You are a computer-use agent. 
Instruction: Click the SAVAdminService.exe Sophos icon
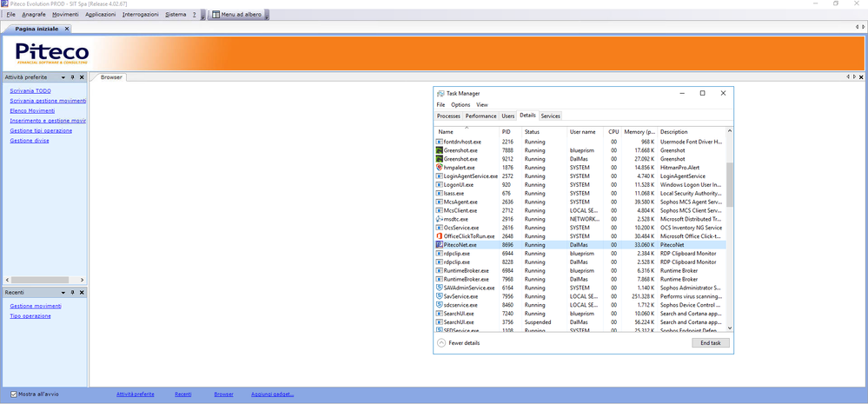click(x=440, y=288)
